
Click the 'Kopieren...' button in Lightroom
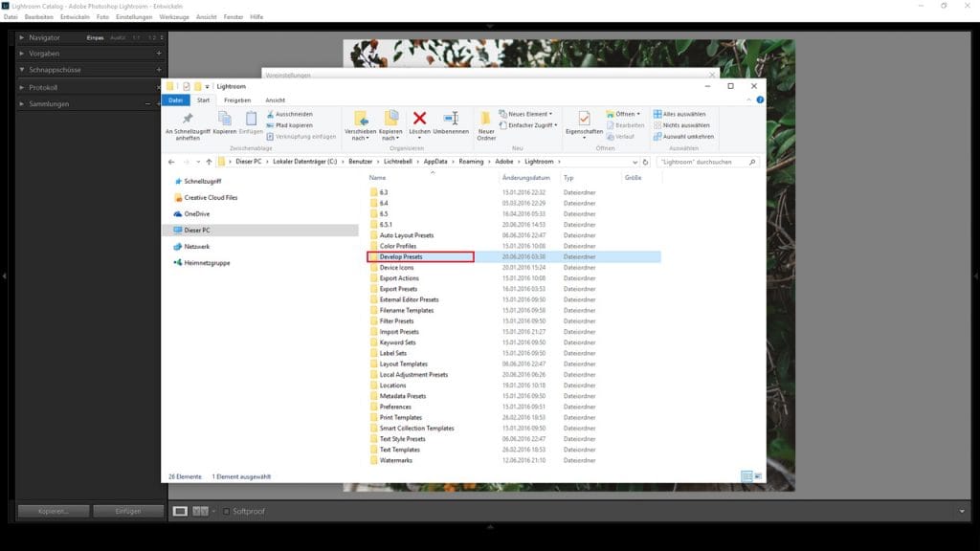coord(54,511)
